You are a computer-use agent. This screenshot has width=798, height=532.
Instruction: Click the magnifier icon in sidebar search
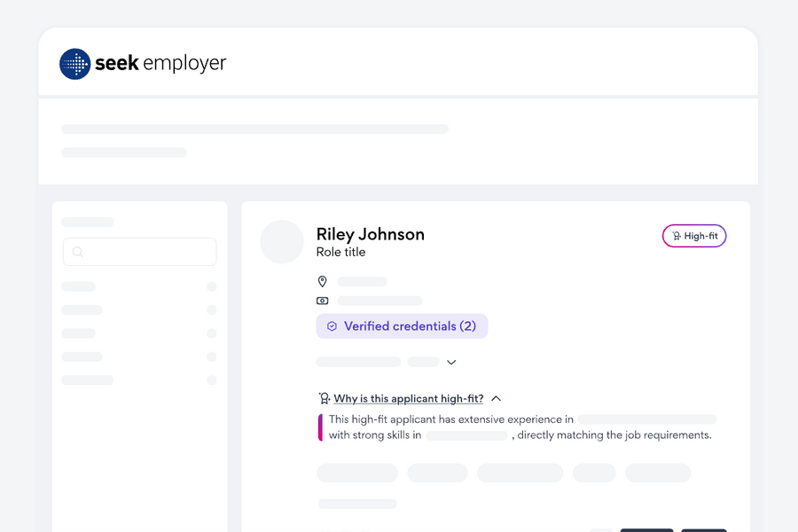[78, 252]
